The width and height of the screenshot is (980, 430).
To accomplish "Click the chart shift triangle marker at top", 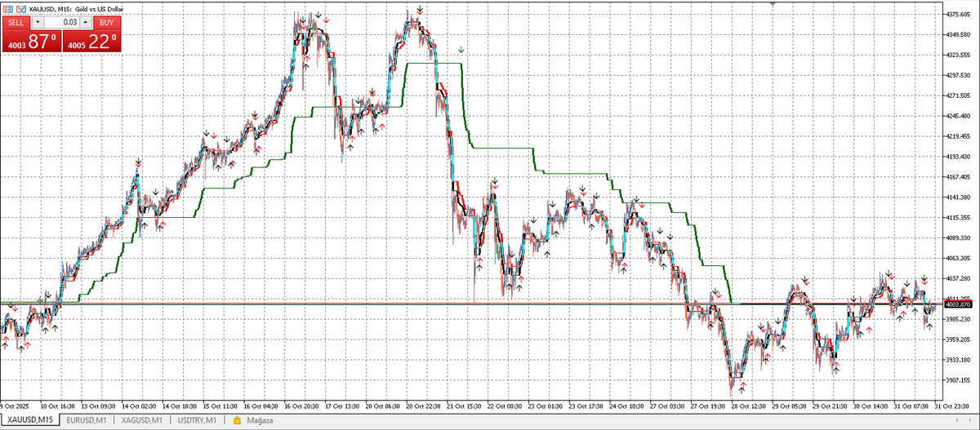I will (x=773, y=4).
